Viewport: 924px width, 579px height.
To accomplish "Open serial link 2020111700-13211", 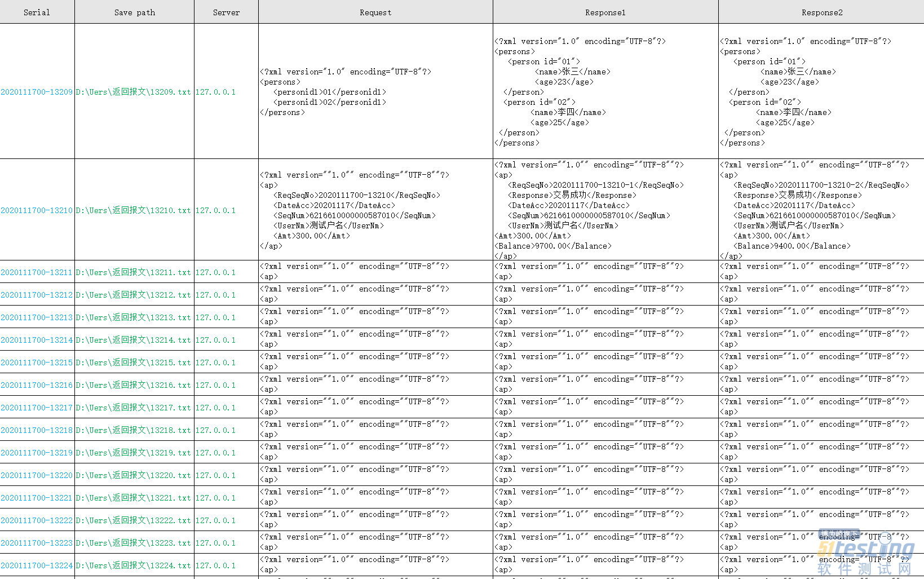I will tap(37, 272).
